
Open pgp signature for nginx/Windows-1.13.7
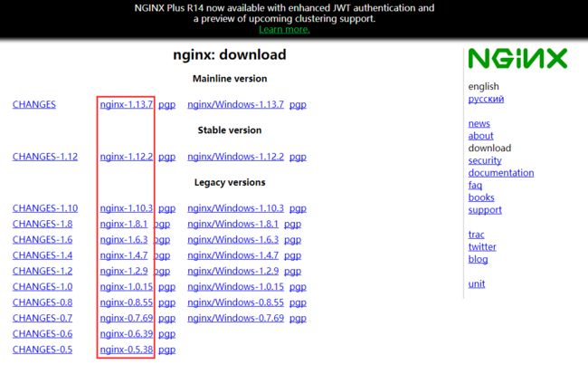coord(298,105)
